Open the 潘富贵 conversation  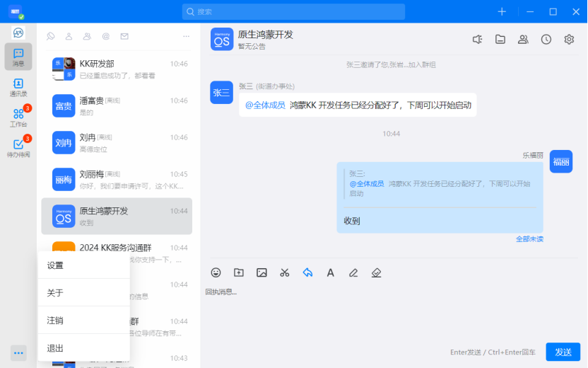point(117,106)
